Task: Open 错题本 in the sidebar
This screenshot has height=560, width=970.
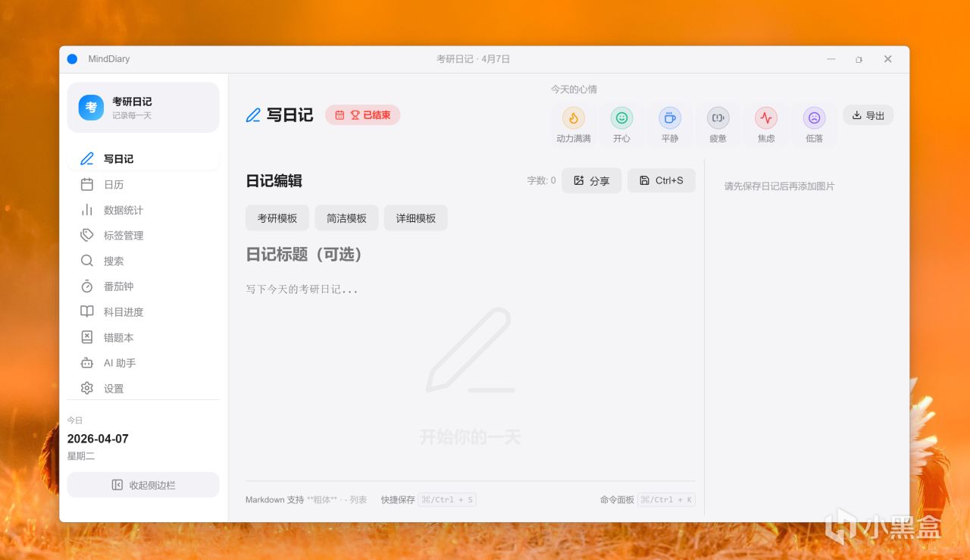Action: click(x=143, y=337)
